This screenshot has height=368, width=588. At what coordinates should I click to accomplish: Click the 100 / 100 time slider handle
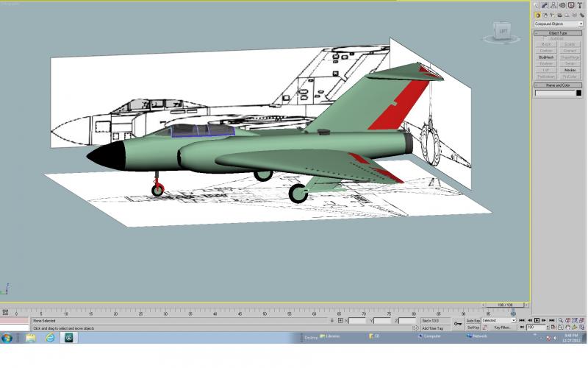[506, 305]
